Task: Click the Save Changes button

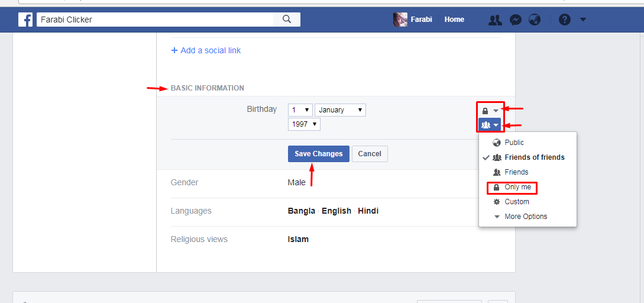Action: click(319, 154)
